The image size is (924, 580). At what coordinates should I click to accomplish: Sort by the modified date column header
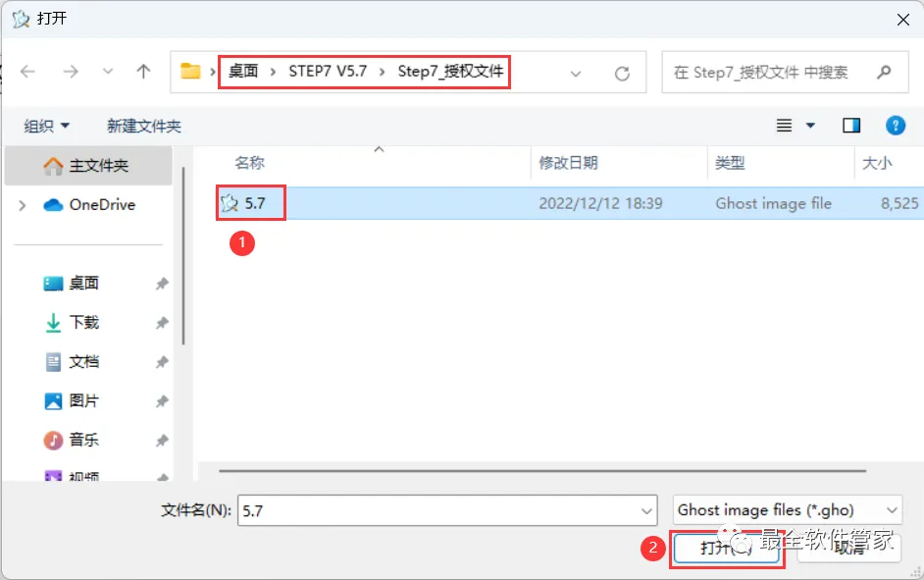568,163
